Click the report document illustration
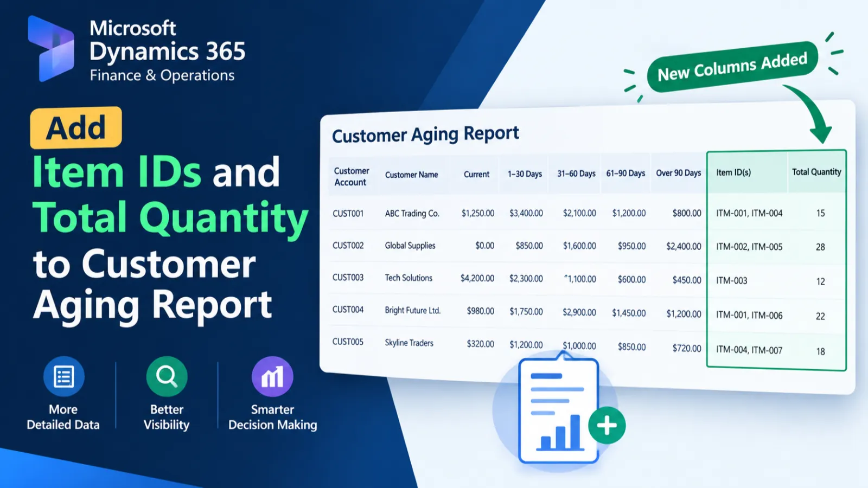Screen dimensions: 868x488 559,409
